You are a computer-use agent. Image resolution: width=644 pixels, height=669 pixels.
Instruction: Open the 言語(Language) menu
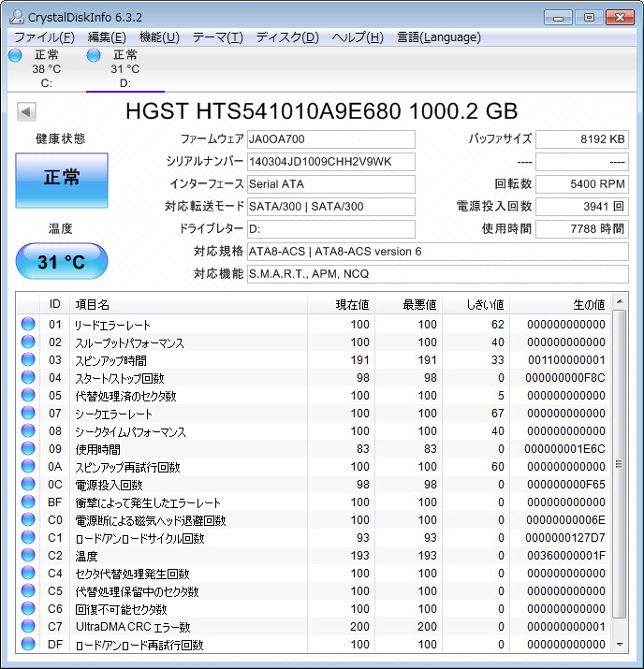tap(439, 37)
